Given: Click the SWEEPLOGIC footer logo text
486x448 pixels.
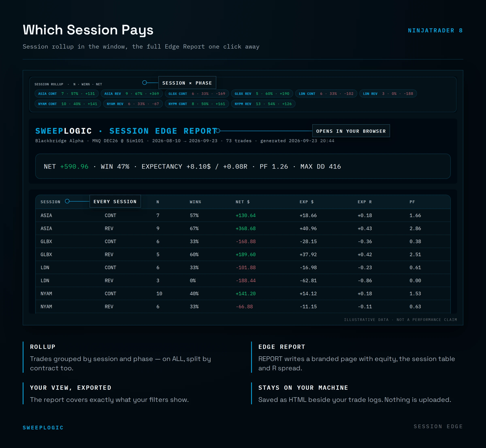Looking at the screenshot, I should click(x=43, y=428).
